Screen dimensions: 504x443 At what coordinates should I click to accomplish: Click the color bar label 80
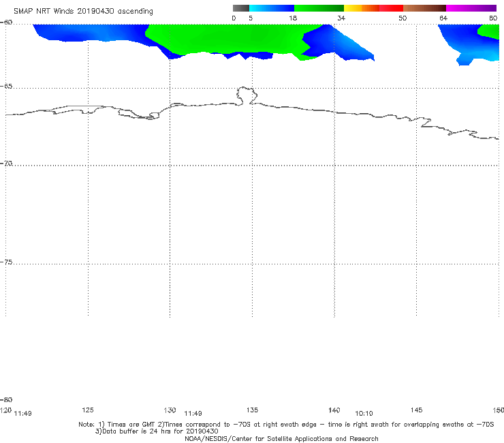(x=493, y=18)
